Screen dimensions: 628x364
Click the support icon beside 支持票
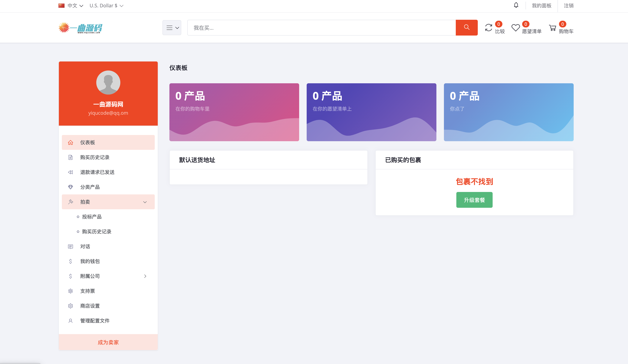71,291
